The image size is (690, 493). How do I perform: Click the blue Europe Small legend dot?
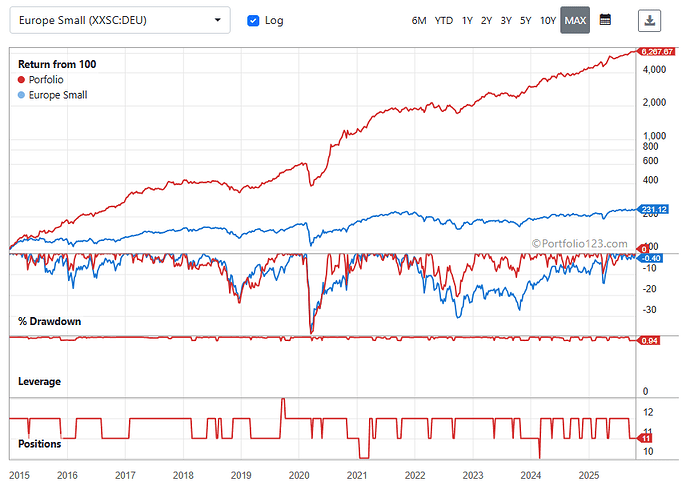pos(22,95)
